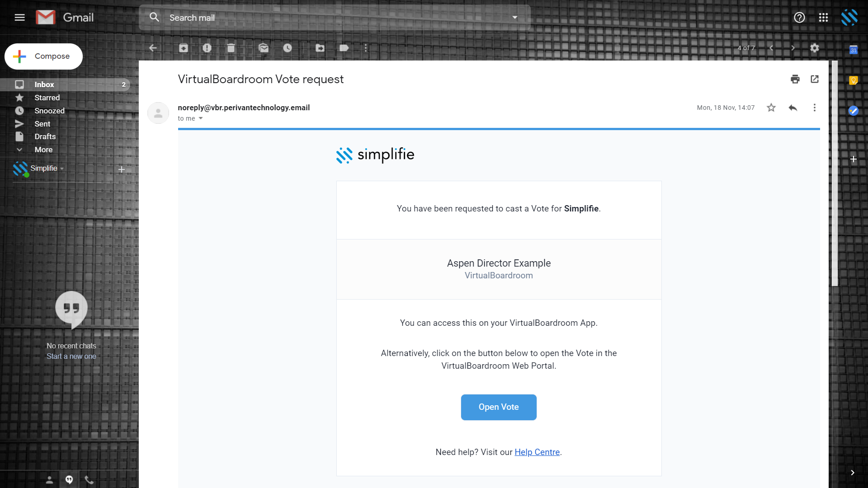The height and width of the screenshot is (488, 868).
Task: Click Start a new one link
Action: (71, 356)
